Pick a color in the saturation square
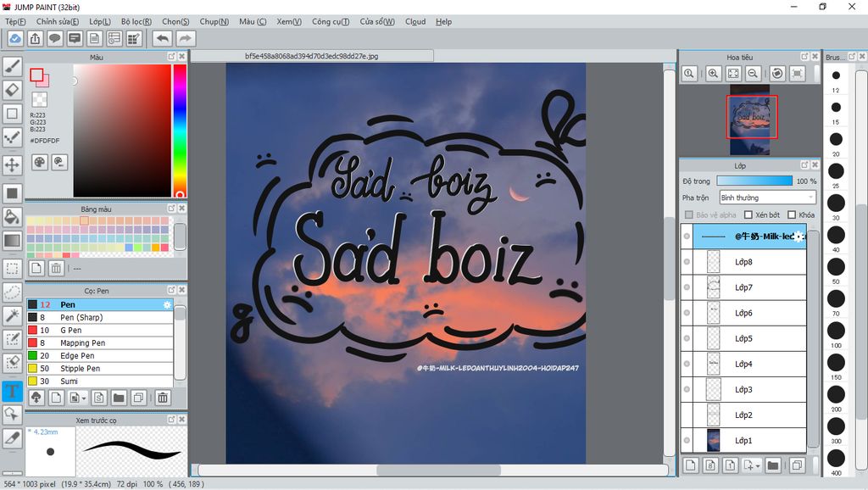 pyautogui.click(x=122, y=130)
